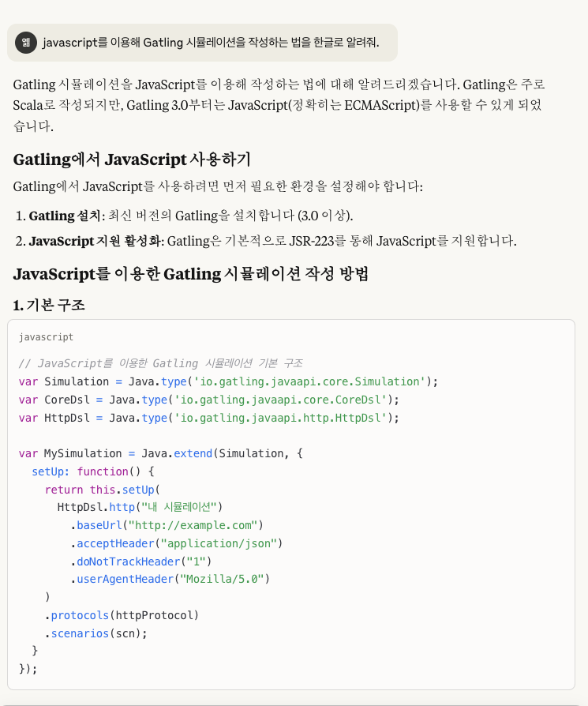This screenshot has width=588, height=706.
Task: Click the 'javascript' language label of the code block
Action: point(46,336)
